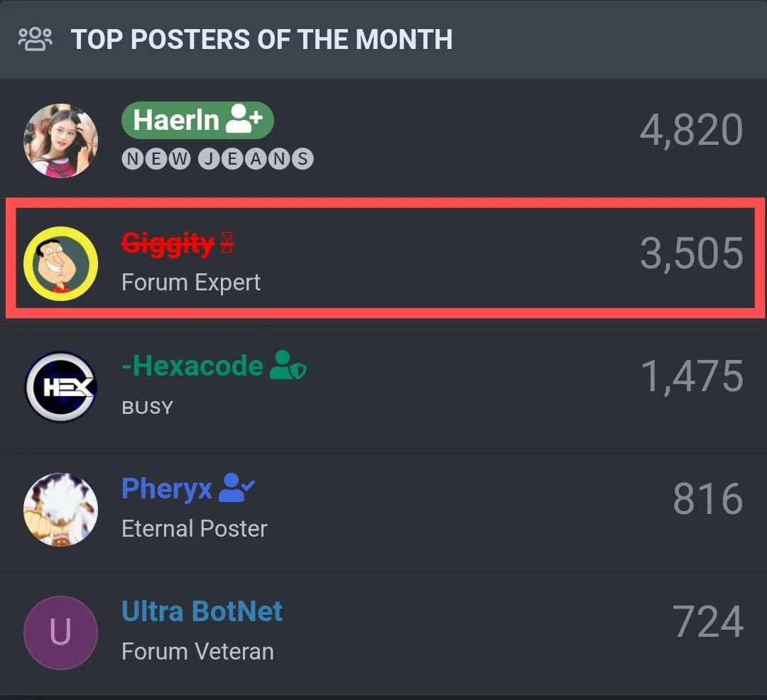Visit the -Hexacode profile link
This screenshot has height=700, width=767.
coord(192,366)
